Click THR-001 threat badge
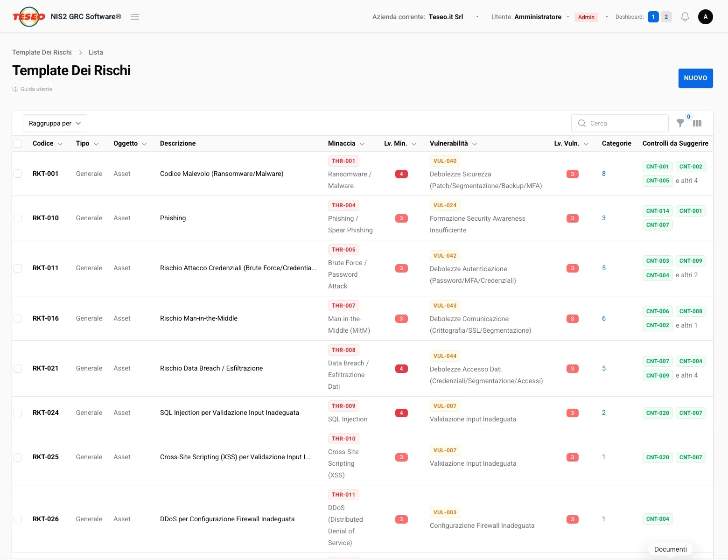This screenshot has height=560, width=728. pyautogui.click(x=343, y=161)
